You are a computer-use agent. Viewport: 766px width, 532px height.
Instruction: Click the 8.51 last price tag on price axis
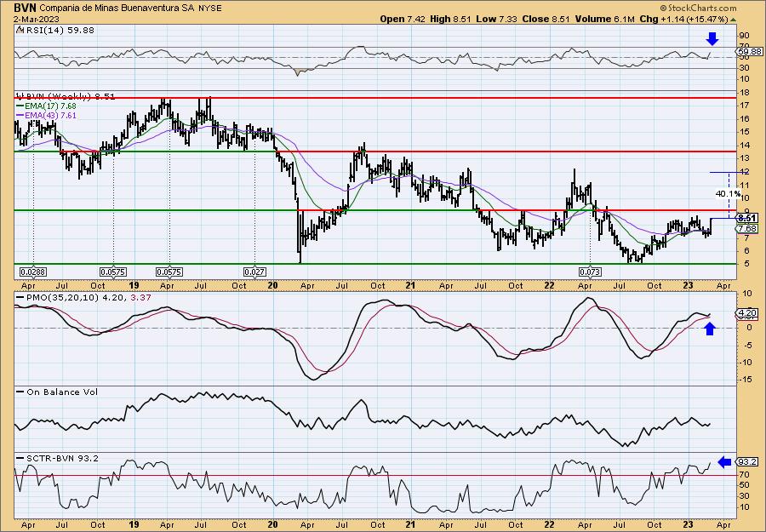point(748,218)
